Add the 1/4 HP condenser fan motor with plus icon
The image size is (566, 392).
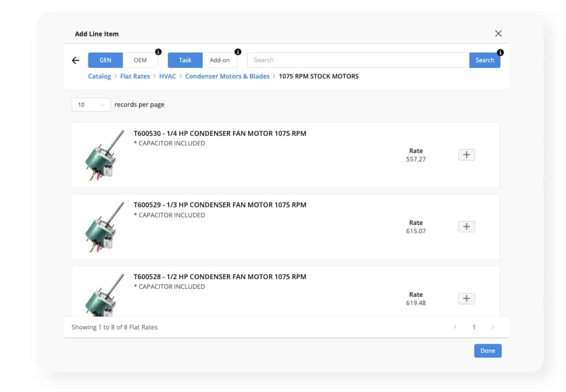466,154
